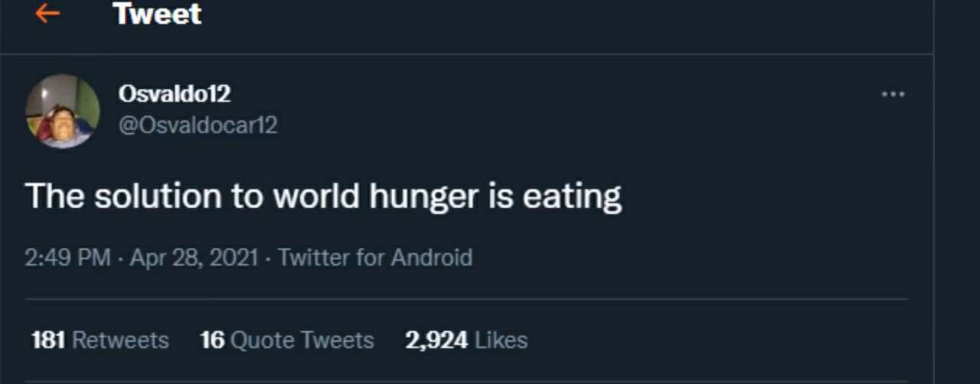Click the word "world" in the tweet
The height and width of the screenshot is (384, 980).
[x=317, y=197]
